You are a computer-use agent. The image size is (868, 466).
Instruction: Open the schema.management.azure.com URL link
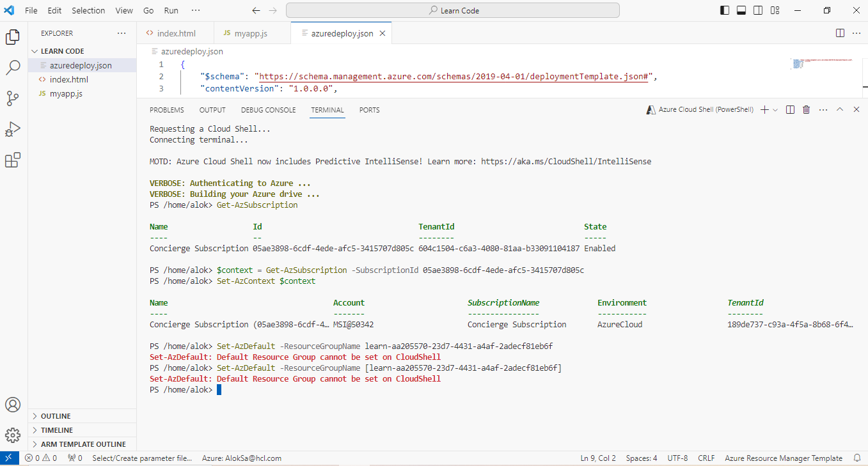click(454, 77)
